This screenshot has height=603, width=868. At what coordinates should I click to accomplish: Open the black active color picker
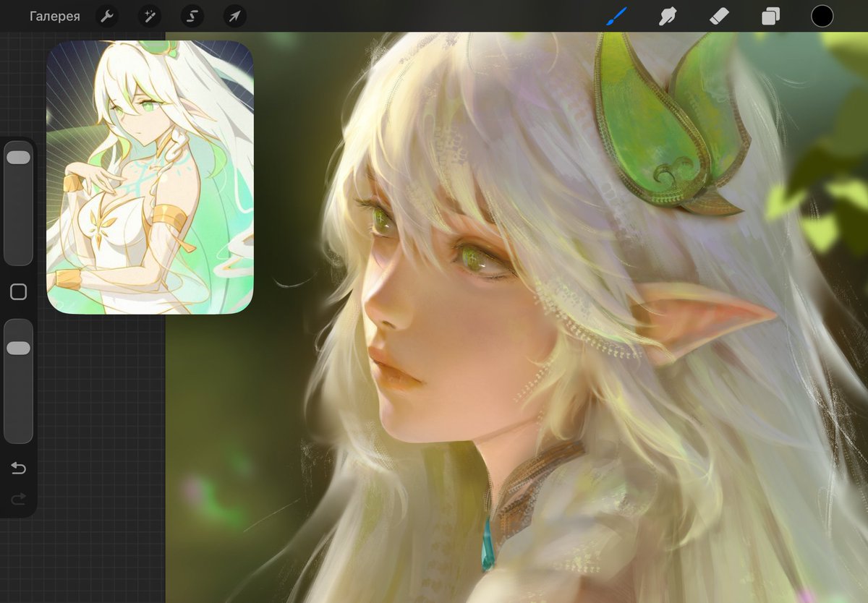click(822, 16)
